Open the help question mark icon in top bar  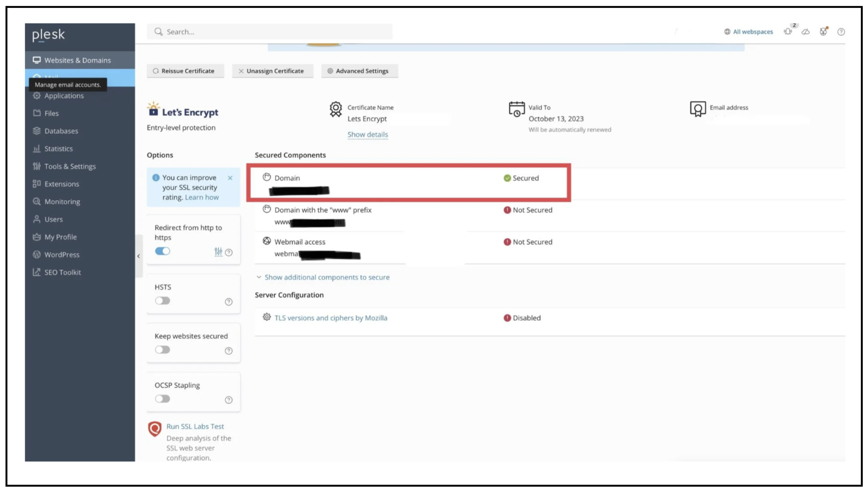841,32
